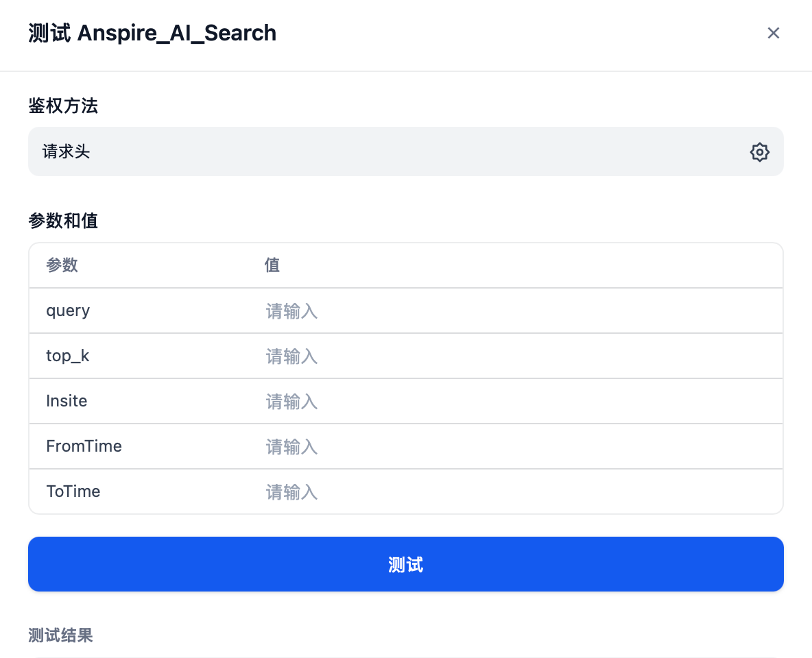Select the top_k parameter name

(68, 356)
